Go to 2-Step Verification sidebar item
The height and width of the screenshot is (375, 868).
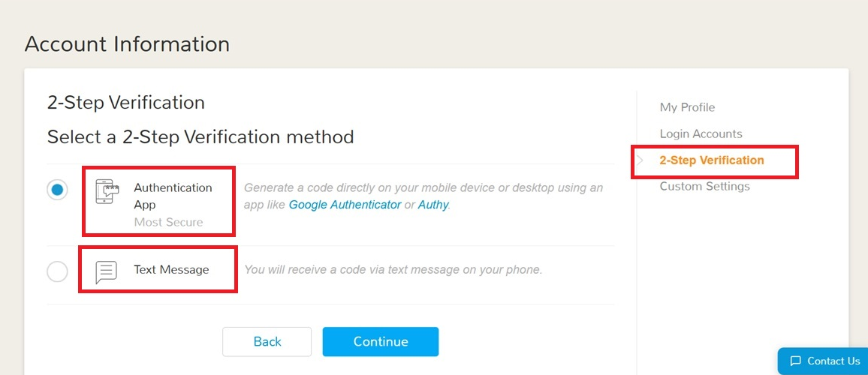pyautogui.click(x=711, y=160)
